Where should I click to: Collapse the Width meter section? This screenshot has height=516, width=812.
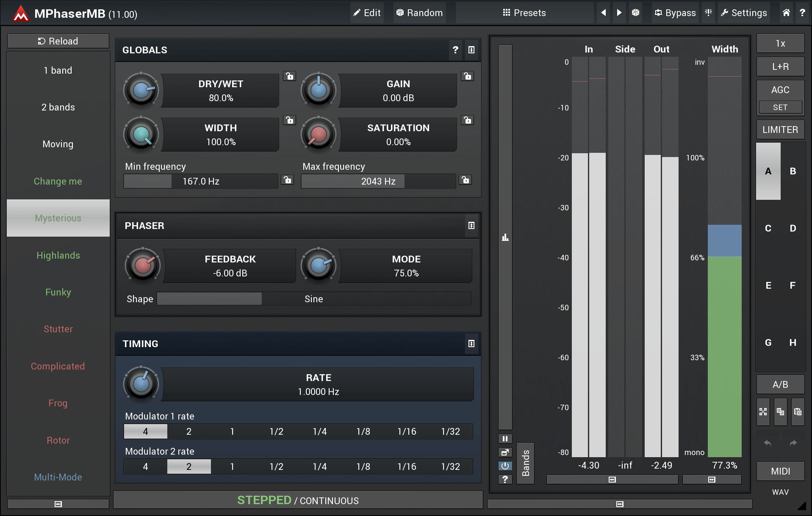(712, 480)
